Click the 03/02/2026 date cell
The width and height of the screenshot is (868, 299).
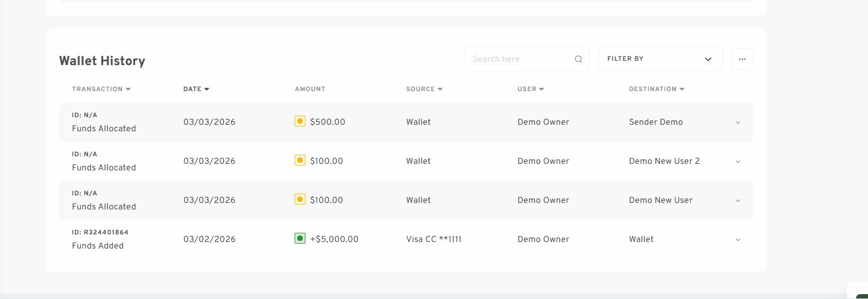point(209,239)
